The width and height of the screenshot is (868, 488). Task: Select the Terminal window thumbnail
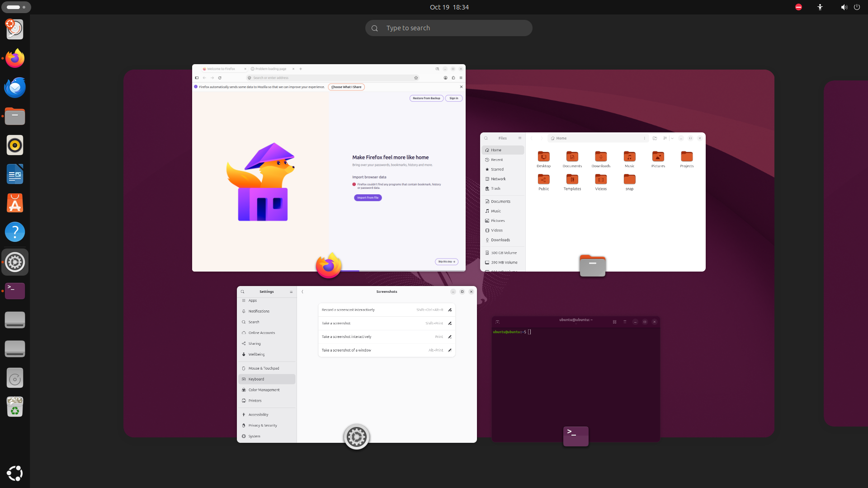[x=576, y=379]
